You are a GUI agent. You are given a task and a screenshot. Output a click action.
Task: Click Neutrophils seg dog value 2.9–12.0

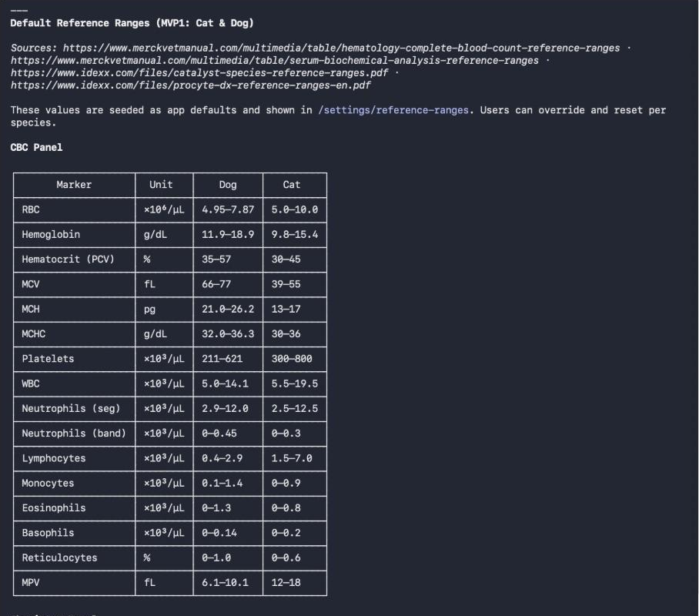225,409
